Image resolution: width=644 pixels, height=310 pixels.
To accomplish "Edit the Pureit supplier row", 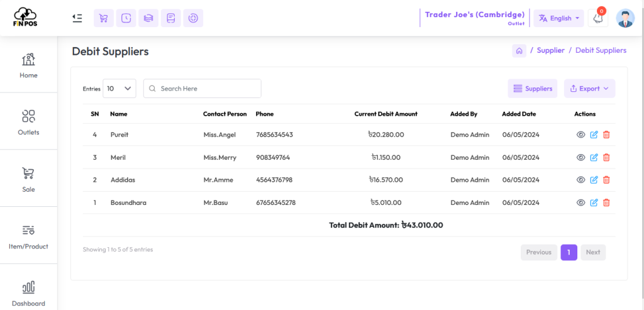I will [594, 135].
